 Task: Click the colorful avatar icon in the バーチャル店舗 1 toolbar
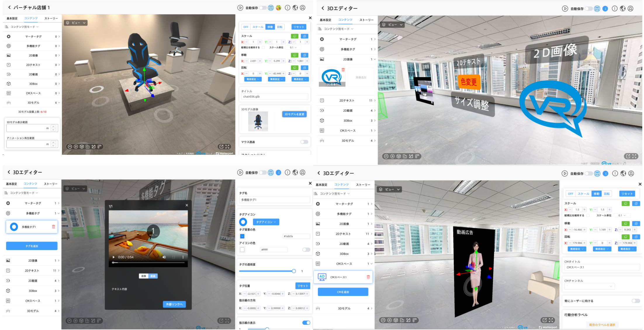point(278,8)
